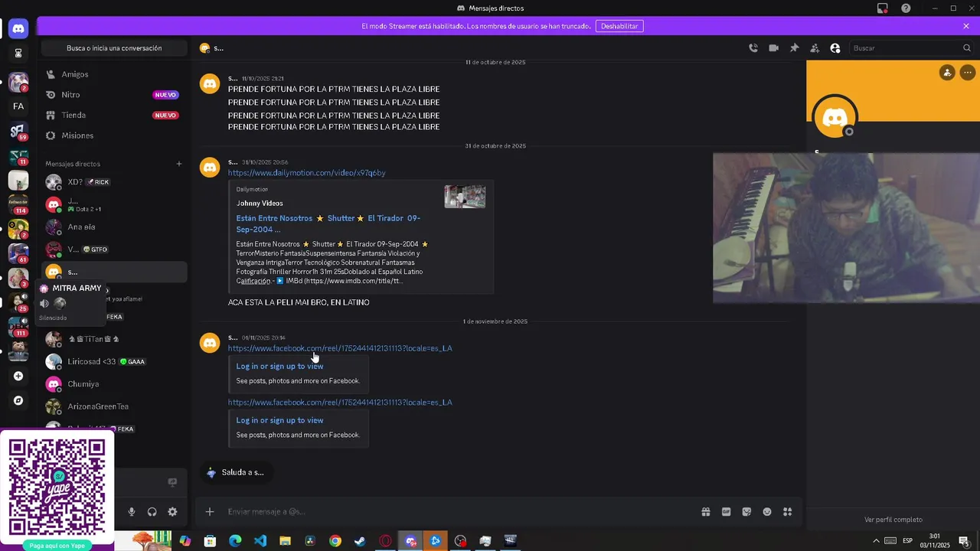Open the profile avatar in side panel

835,118
